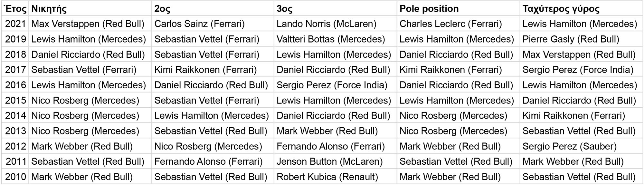Select the 3ος column header
This screenshot has width=644, height=185.
coord(336,9)
